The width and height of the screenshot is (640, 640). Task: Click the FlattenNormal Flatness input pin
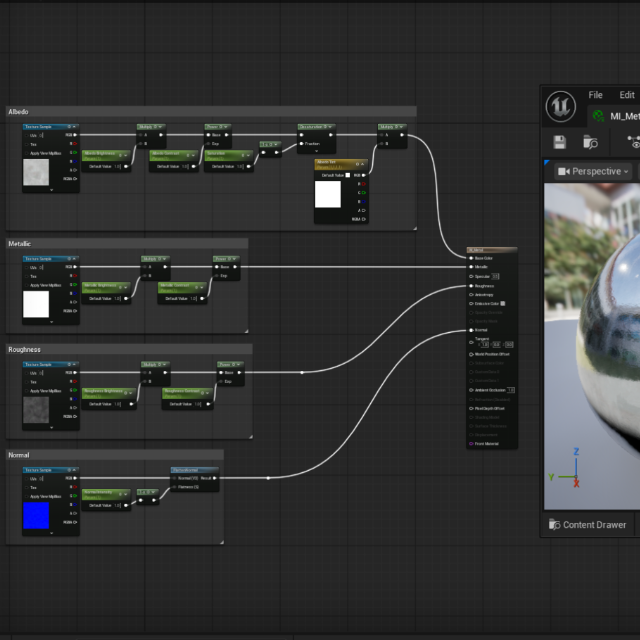coord(174,487)
